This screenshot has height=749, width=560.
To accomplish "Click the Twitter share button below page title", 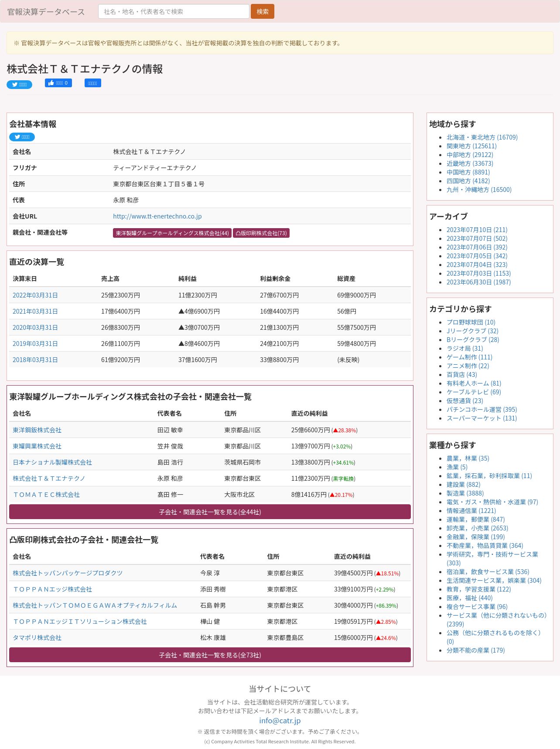I will (19, 85).
